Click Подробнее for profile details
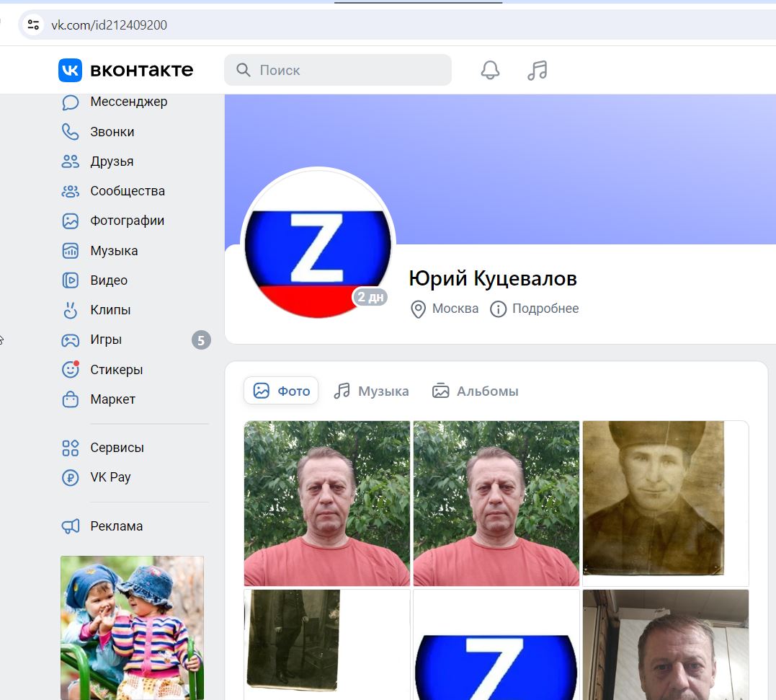This screenshot has height=700, width=776. (x=545, y=309)
